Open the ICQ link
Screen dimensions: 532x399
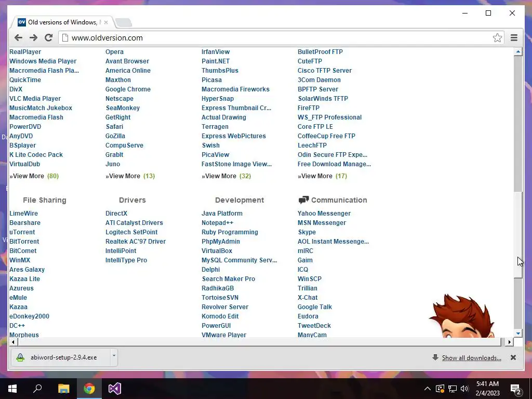[x=303, y=270]
